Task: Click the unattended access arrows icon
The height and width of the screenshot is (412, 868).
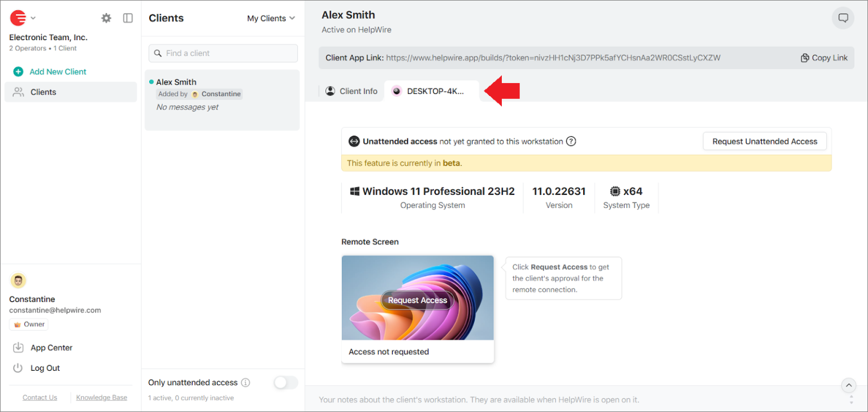Action: pos(354,141)
